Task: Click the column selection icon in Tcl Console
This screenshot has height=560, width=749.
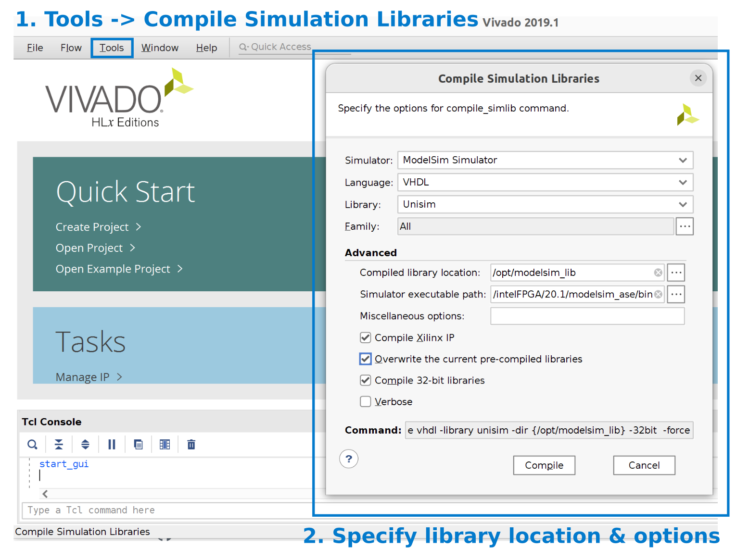Action: [x=165, y=445]
